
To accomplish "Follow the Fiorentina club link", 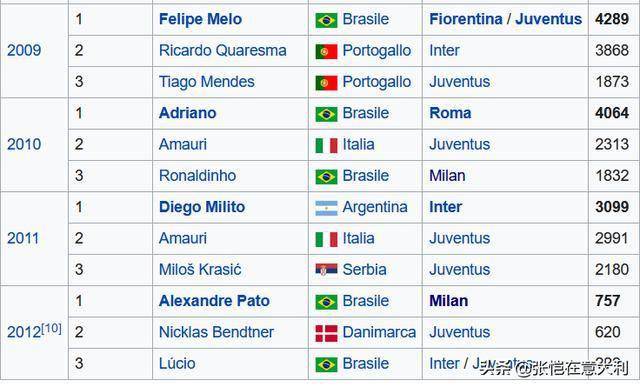I will [466, 19].
